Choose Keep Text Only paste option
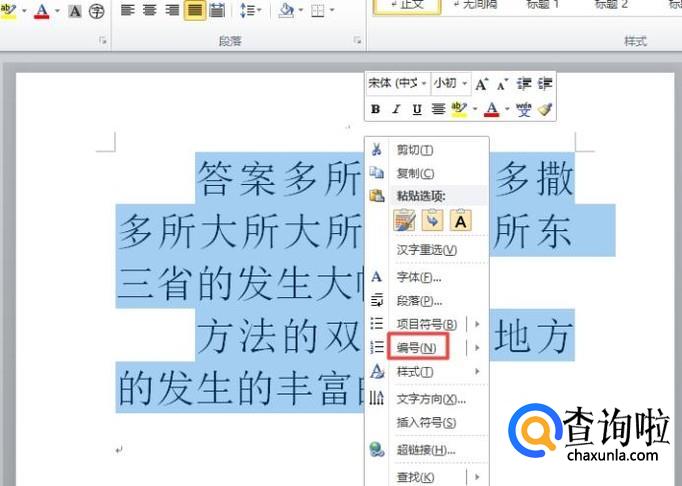The height and width of the screenshot is (486, 682). coord(460,220)
